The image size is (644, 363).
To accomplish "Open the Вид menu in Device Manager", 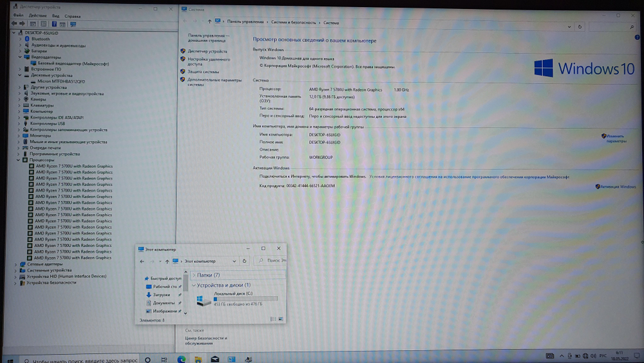I will pyautogui.click(x=55, y=16).
